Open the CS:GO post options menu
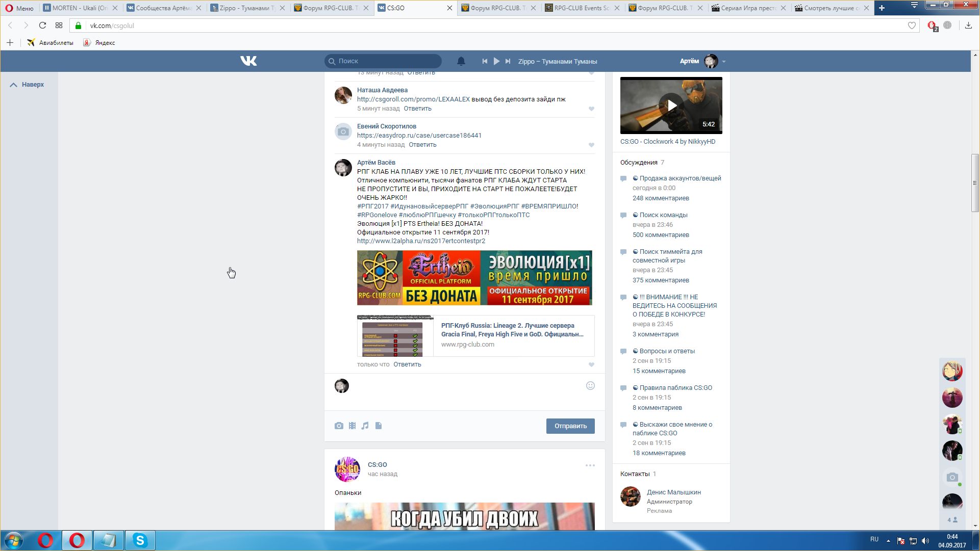Image resolution: width=980 pixels, height=551 pixels. coord(590,465)
